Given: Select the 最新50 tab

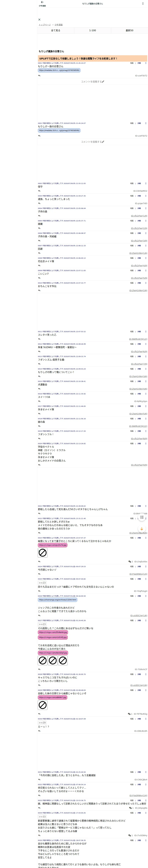Looking at the screenshot, I should point(130,30).
